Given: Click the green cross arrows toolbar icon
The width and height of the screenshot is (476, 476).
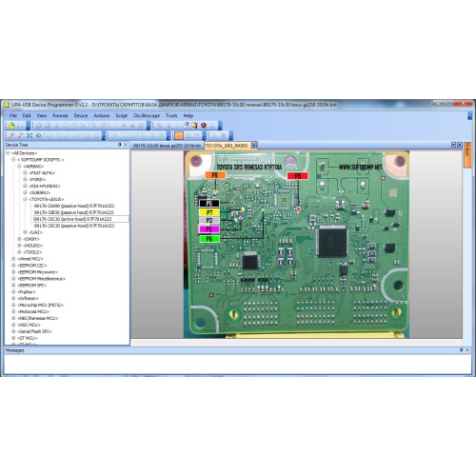Looking at the screenshot, I should (x=30, y=136).
